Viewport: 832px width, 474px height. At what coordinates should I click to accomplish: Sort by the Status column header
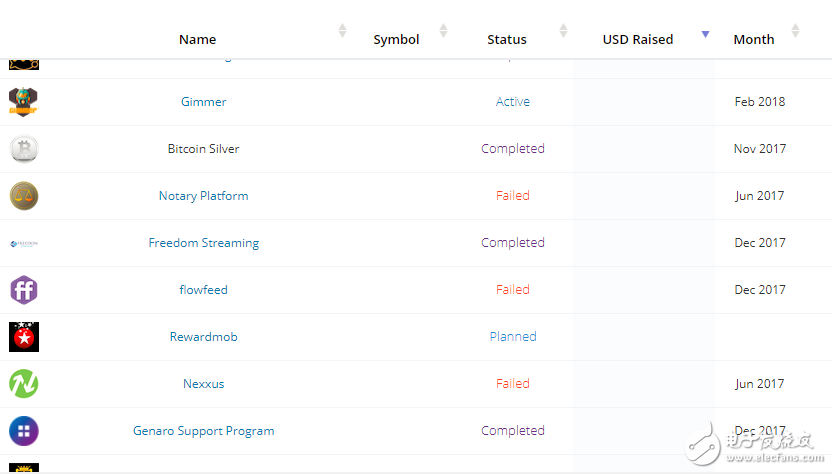507,40
